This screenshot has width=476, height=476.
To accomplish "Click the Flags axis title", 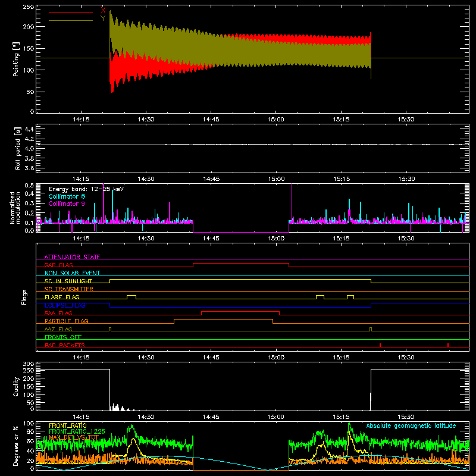I will pos(24,297).
